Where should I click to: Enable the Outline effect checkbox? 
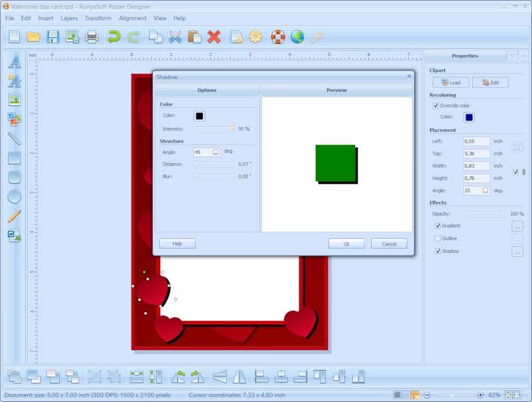coord(438,239)
